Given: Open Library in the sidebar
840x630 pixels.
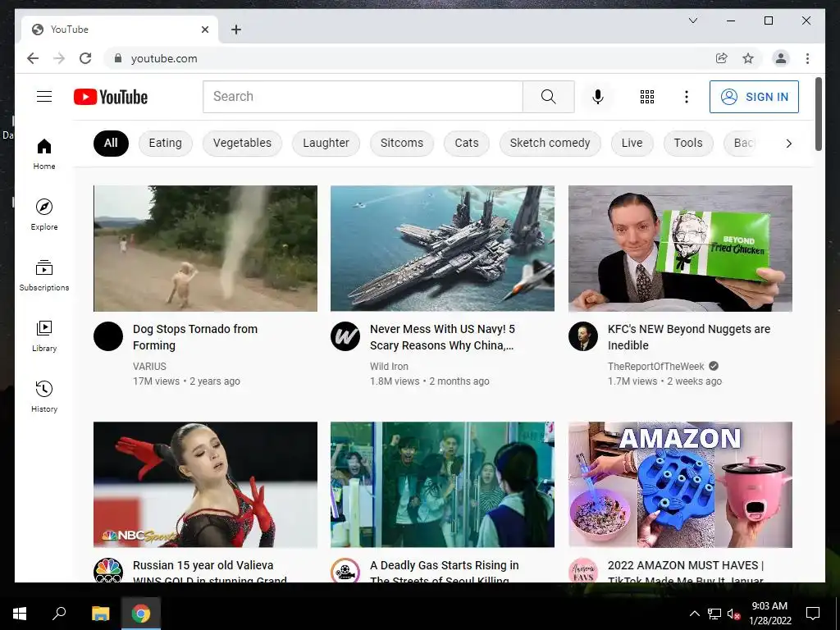Looking at the screenshot, I should tap(44, 336).
